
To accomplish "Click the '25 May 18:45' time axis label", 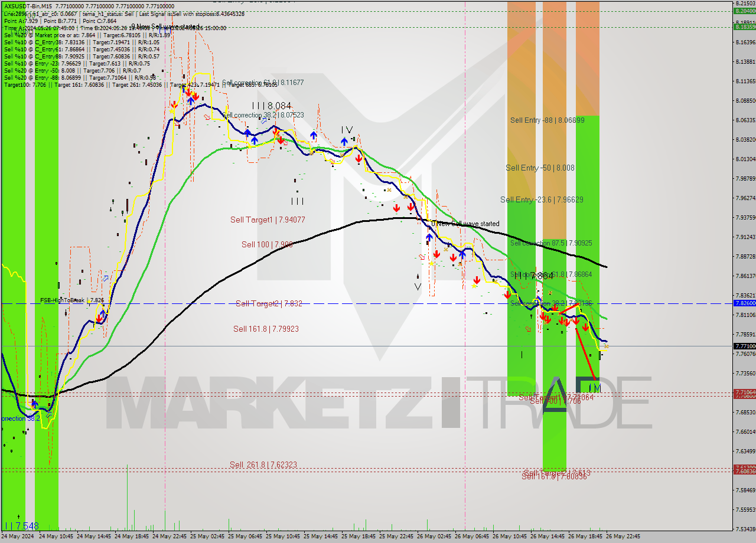I will (x=359, y=537).
